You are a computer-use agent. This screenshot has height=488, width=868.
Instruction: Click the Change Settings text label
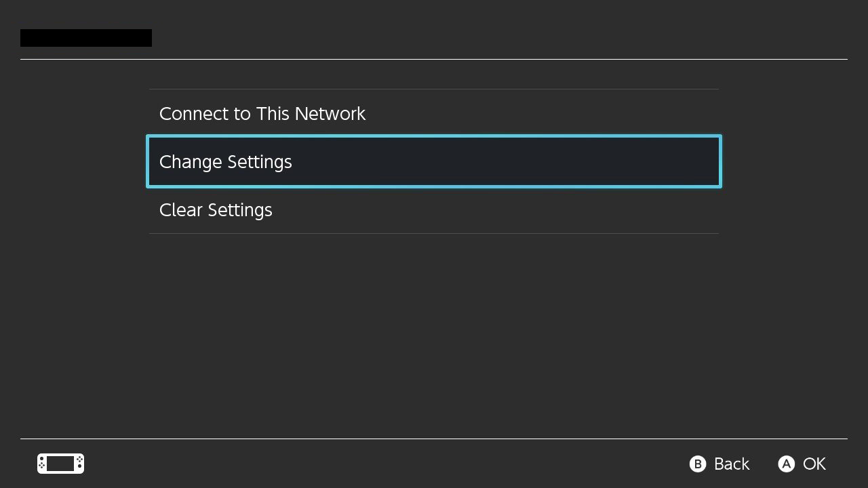(226, 162)
